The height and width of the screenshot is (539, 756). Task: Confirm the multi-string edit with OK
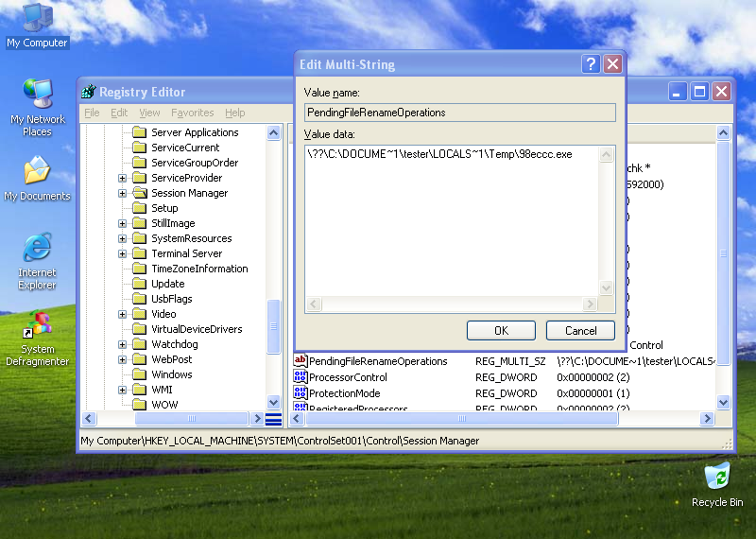(501, 331)
